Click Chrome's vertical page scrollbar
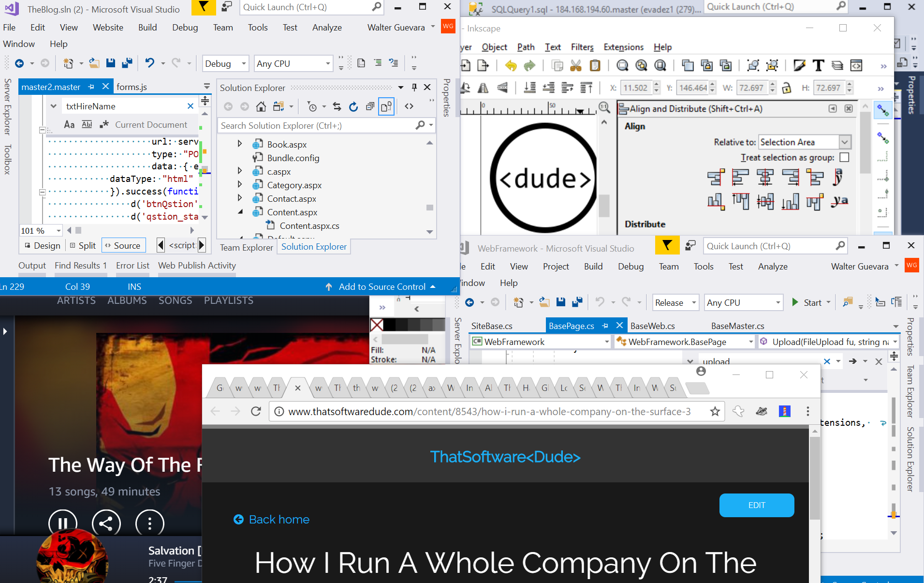This screenshot has height=583, width=924. pyautogui.click(x=814, y=478)
